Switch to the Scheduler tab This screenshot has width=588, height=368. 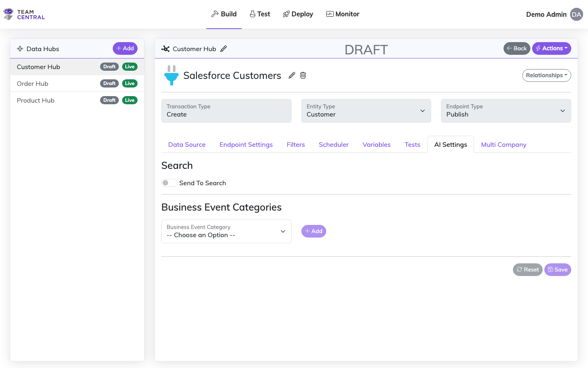[x=334, y=144]
